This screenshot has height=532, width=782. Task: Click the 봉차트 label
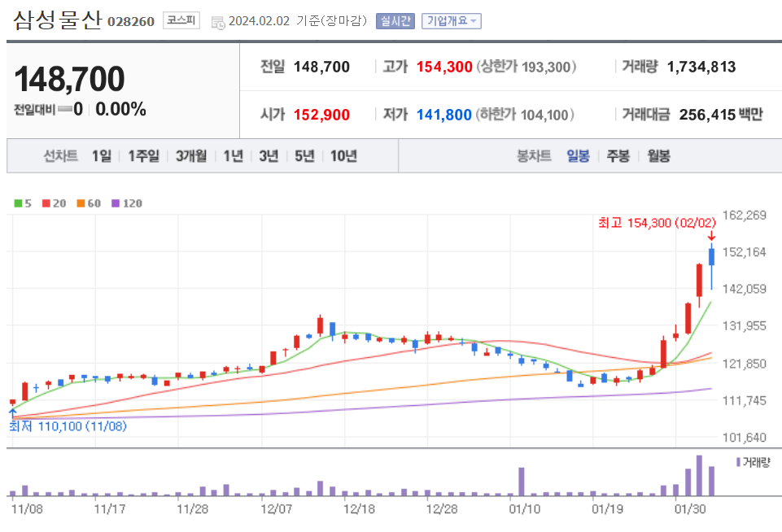point(534,156)
